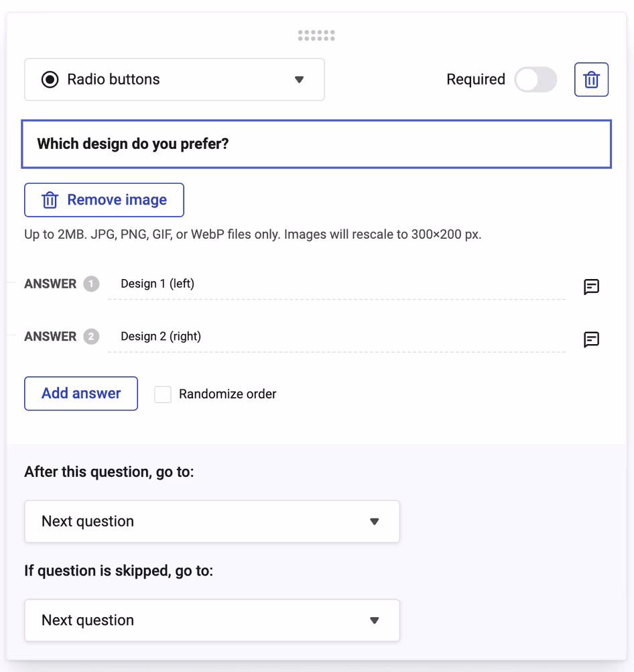Open the Radio buttons question type dropdown

click(x=174, y=80)
